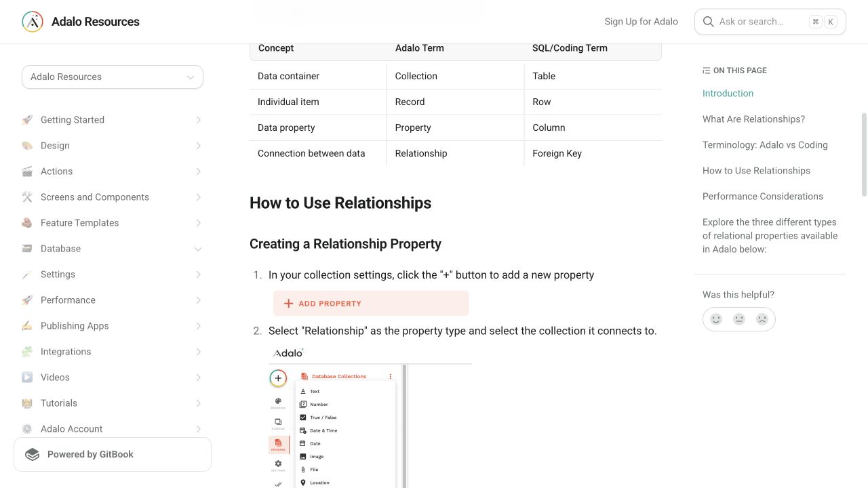The width and height of the screenshot is (868, 488).
Task: Click the Adalo logo icon
Action: pos(33,22)
